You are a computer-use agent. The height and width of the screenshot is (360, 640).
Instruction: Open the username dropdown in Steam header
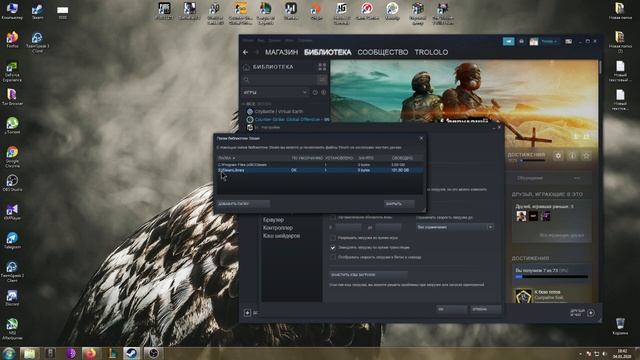tap(549, 41)
